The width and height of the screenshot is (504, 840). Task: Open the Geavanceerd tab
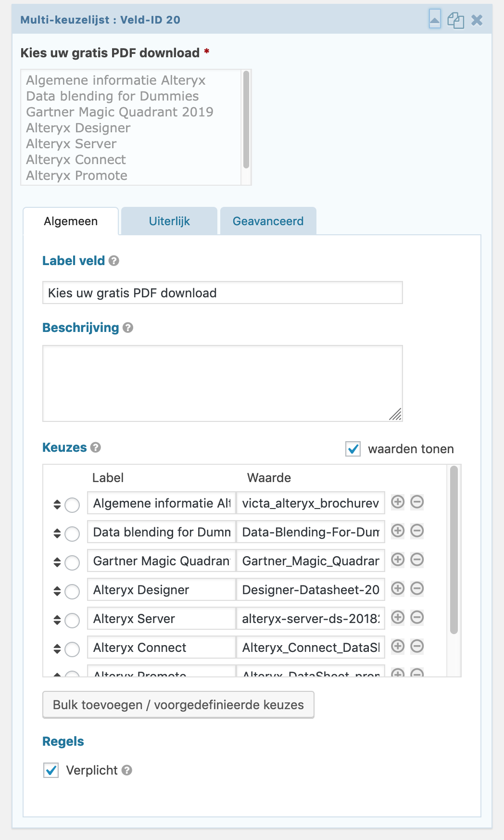coord(268,221)
